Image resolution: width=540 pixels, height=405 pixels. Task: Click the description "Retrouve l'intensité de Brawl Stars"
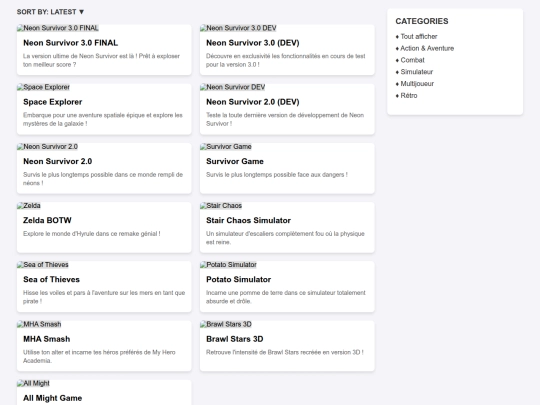(285, 352)
